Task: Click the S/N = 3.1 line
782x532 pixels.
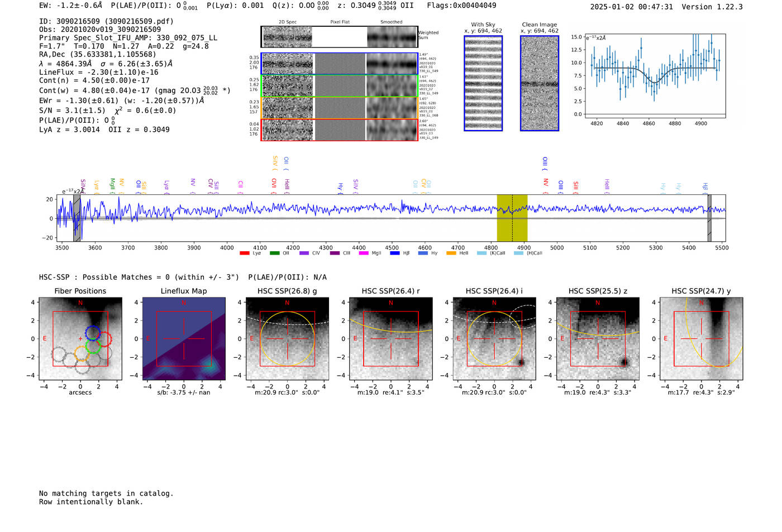Action: pos(108,111)
